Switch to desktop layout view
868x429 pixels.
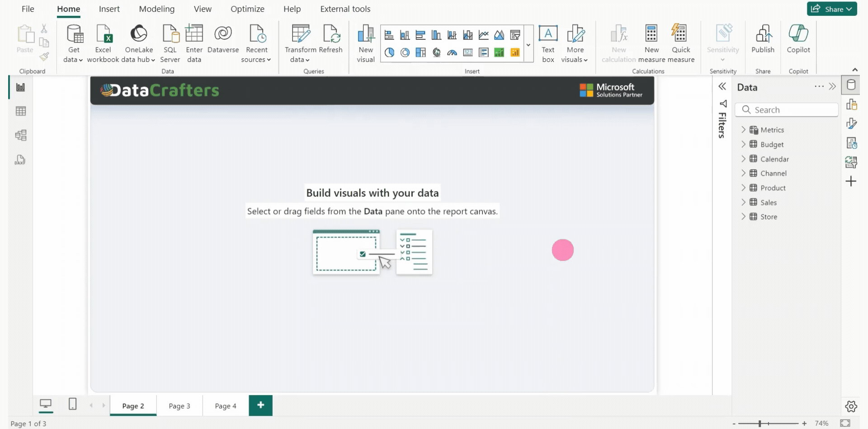click(x=46, y=404)
